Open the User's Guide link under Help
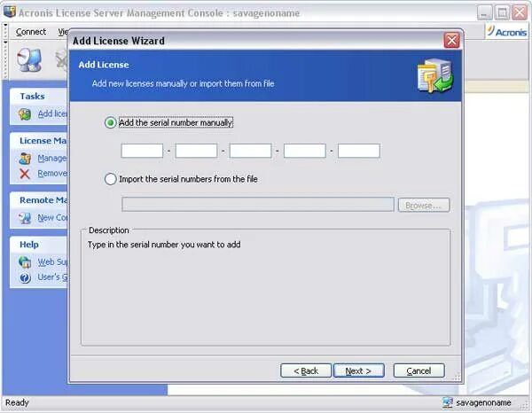The width and height of the screenshot is (532, 413). tap(52, 277)
